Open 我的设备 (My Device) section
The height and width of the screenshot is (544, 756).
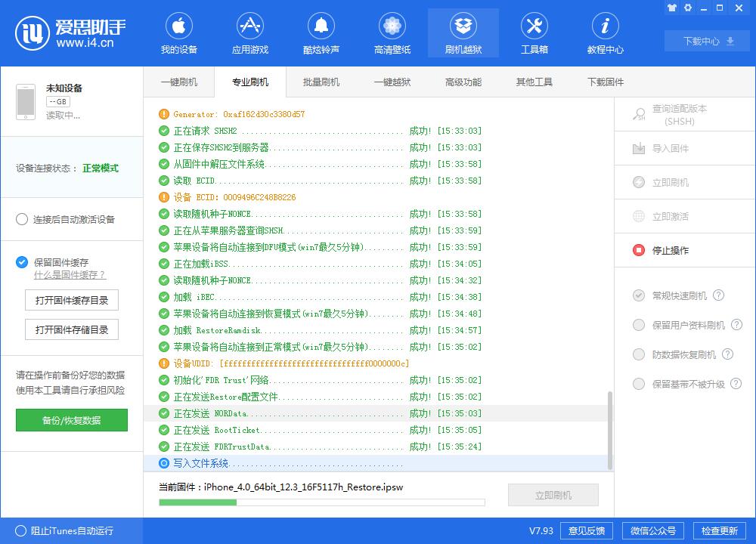pyautogui.click(x=179, y=33)
